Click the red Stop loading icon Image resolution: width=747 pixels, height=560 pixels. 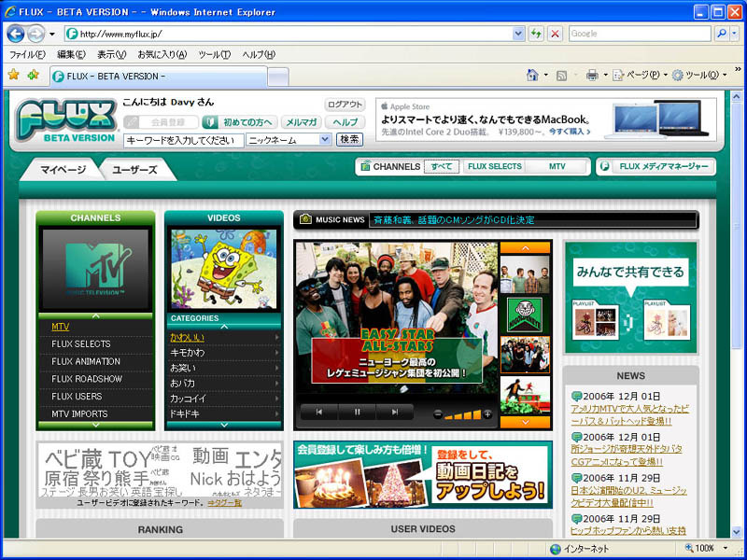555,34
